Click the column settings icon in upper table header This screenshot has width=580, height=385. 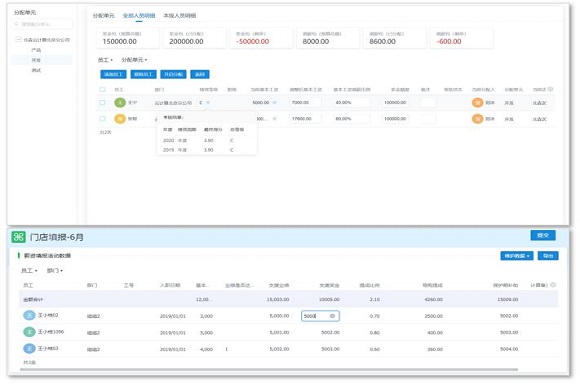[x=550, y=89]
